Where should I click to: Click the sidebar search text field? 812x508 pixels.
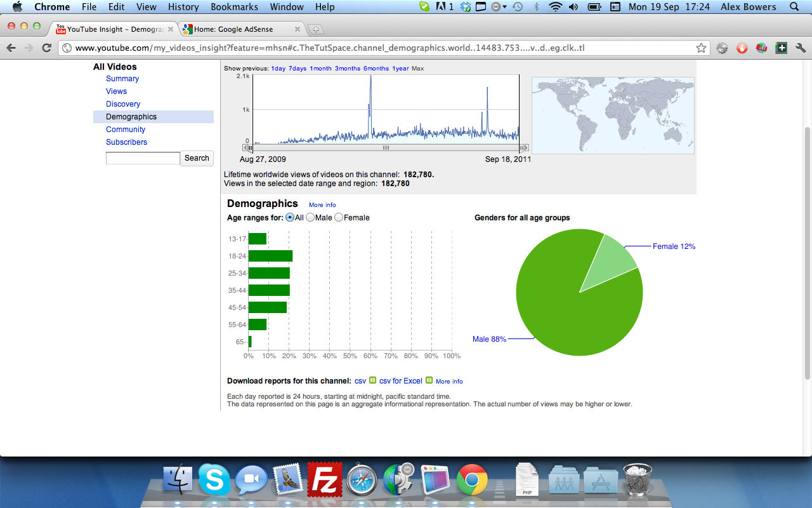click(143, 158)
